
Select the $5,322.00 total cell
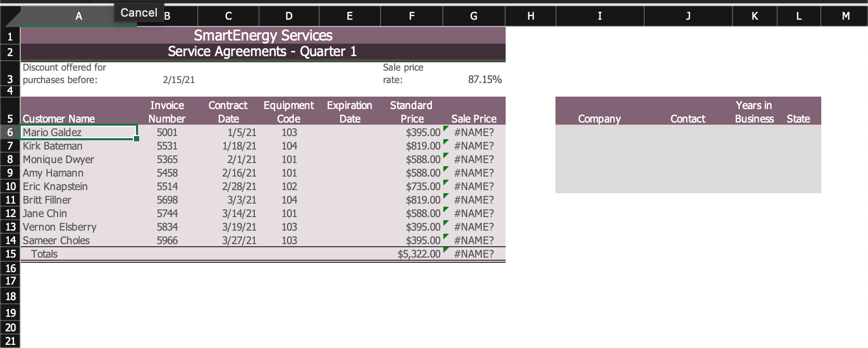click(x=411, y=254)
